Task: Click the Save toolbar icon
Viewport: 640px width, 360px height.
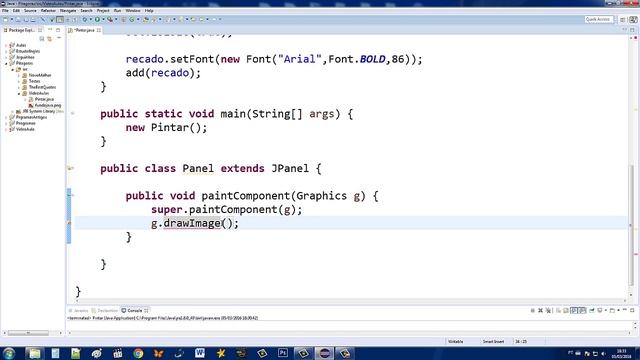Action: (x=18, y=20)
